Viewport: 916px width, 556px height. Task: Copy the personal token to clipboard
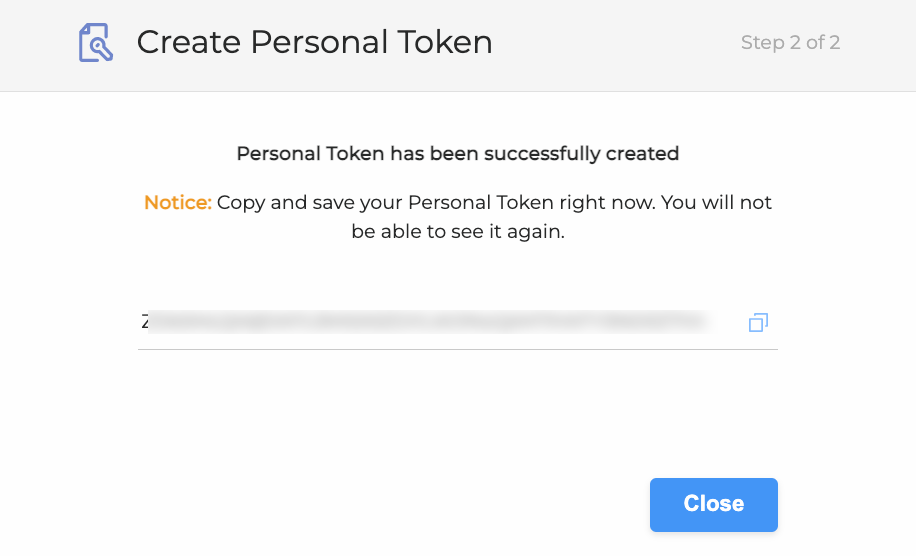point(758,322)
